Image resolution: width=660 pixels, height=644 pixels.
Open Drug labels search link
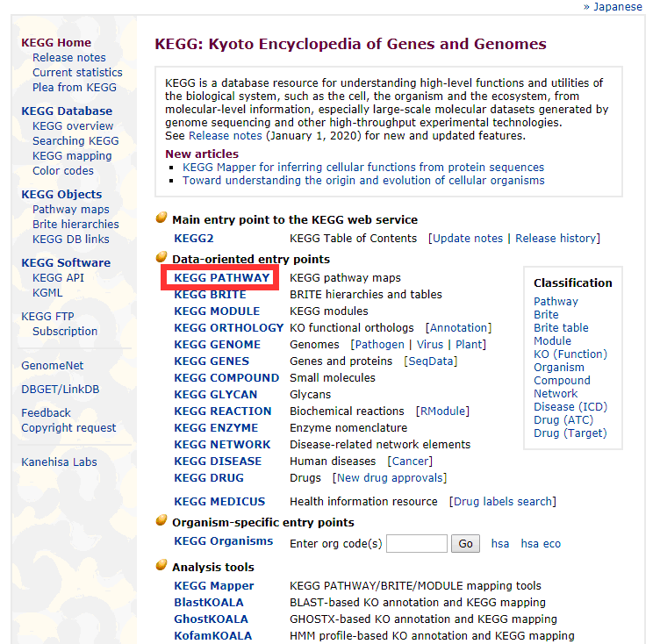coord(503,502)
